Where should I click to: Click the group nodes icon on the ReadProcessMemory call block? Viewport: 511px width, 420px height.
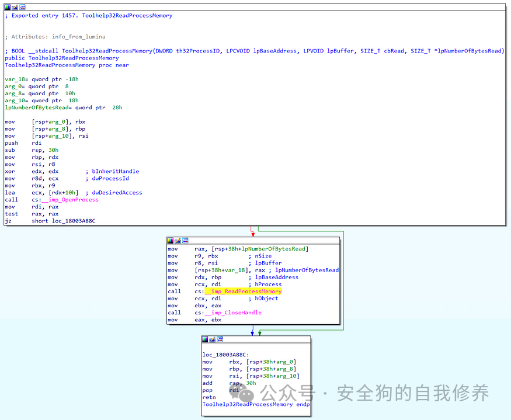pyautogui.click(x=186, y=241)
